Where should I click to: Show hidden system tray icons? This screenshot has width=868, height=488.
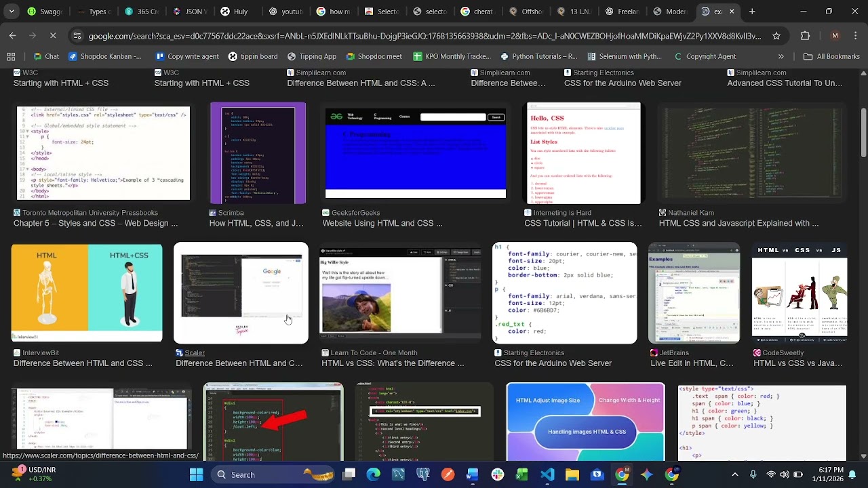click(x=735, y=474)
